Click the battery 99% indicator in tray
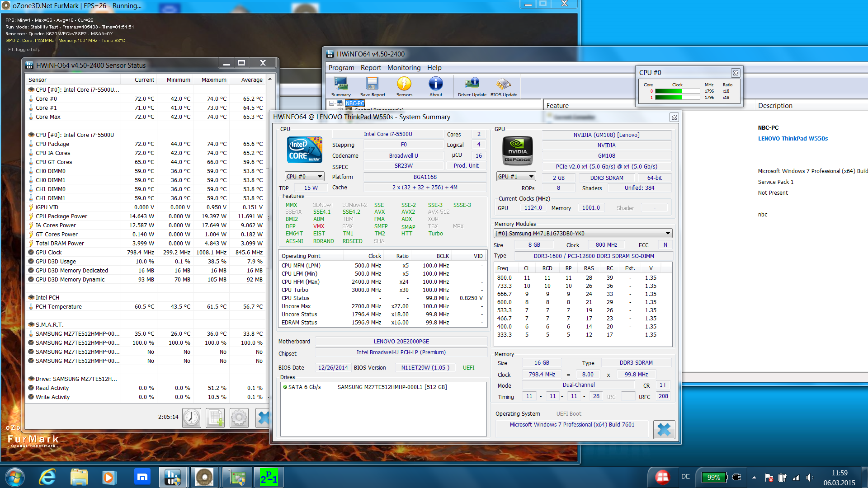Viewport: 868px width, 488px height. (714, 477)
